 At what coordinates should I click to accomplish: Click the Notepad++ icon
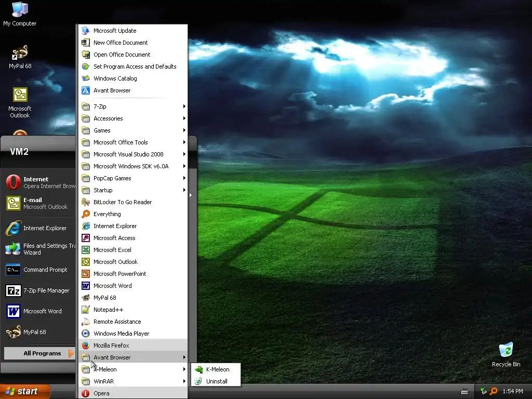pos(86,310)
